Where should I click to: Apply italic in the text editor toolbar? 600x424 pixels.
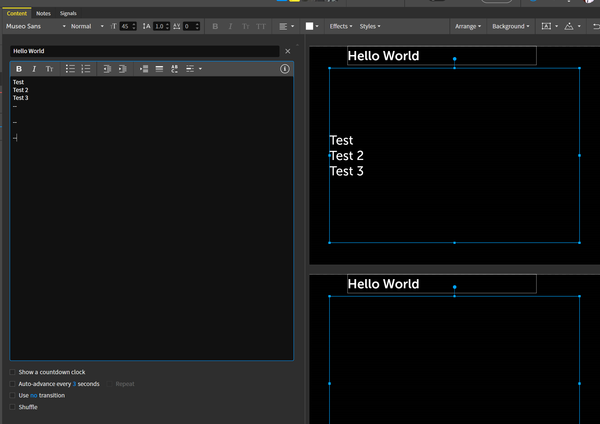pos(34,69)
